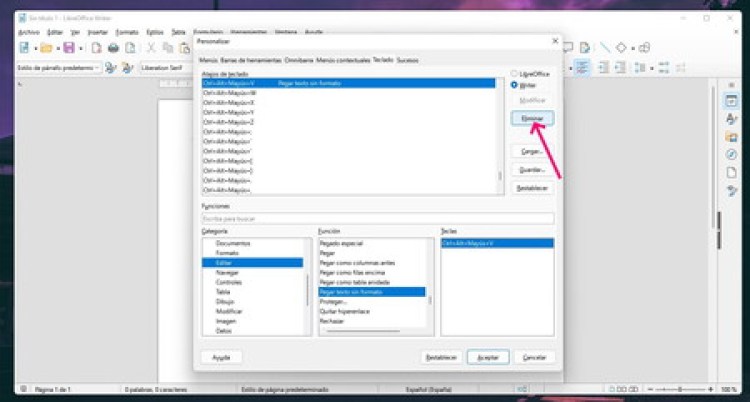Expand the paragraph style dropdown

point(97,67)
